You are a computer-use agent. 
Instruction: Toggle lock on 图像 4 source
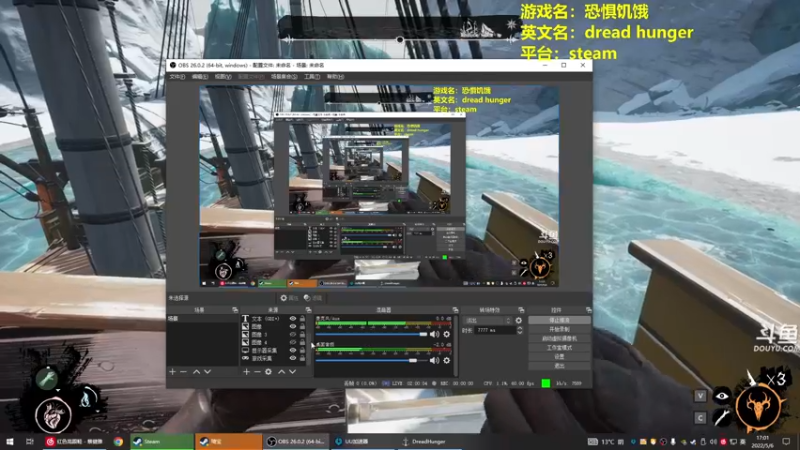(303, 342)
